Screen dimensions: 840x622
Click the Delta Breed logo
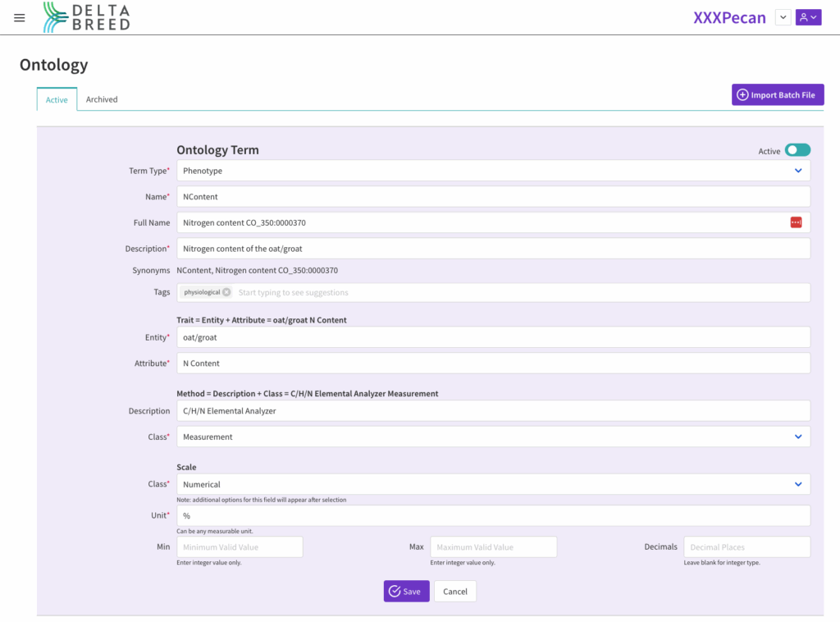point(87,17)
